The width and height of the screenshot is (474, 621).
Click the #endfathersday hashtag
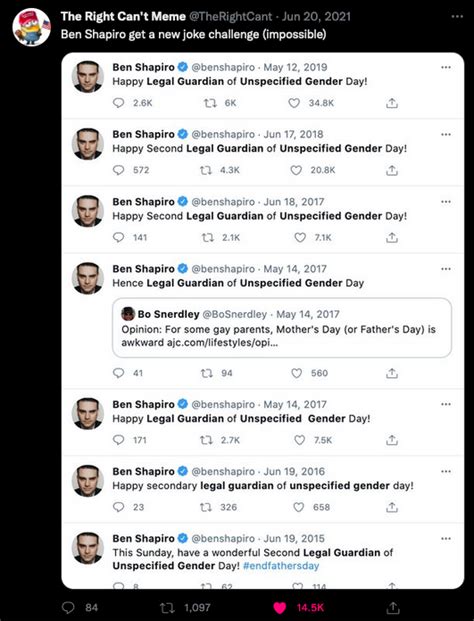click(x=281, y=566)
